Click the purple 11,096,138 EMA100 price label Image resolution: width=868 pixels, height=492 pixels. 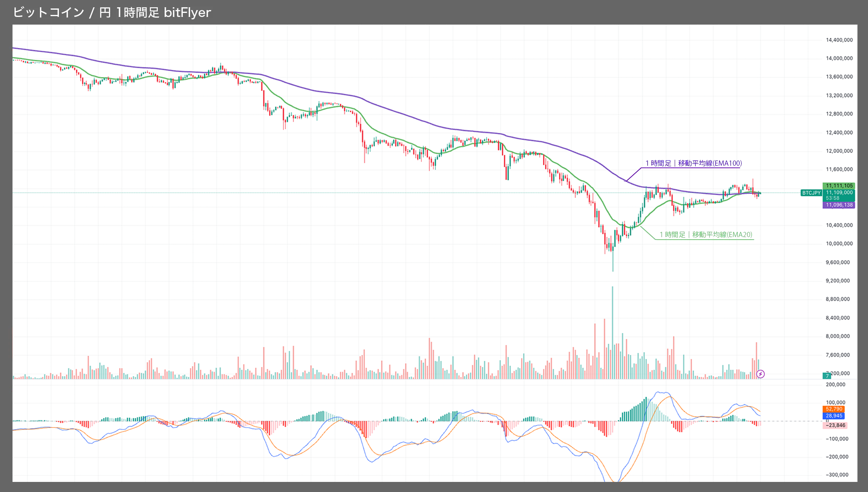click(x=839, y=205)
